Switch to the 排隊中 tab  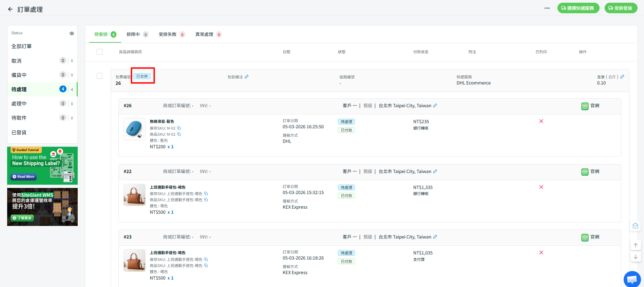tap(133, 34)
